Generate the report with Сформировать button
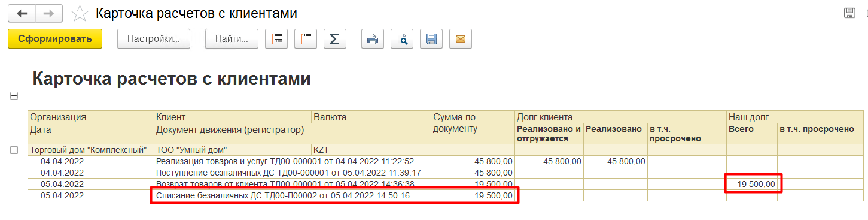868x220 pixels. point(55,39)
